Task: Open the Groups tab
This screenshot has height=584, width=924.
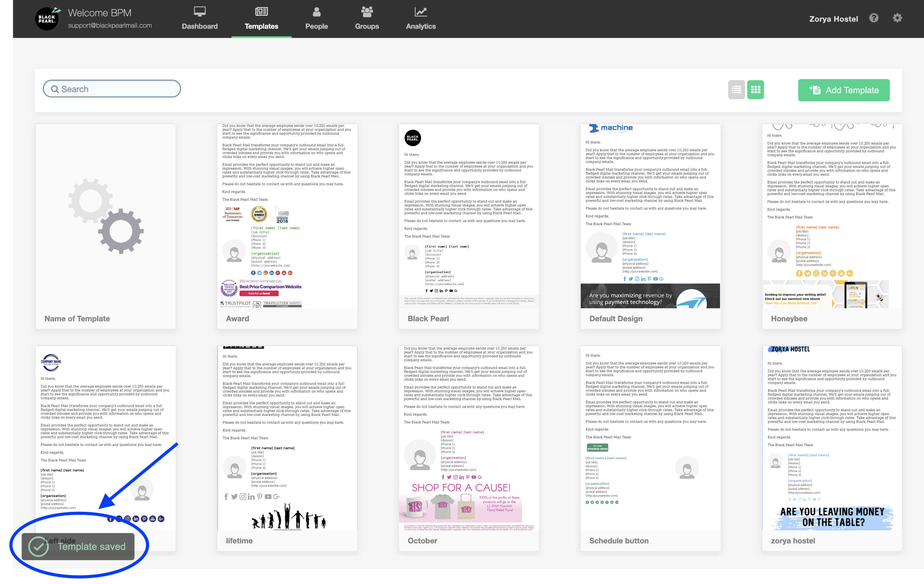Action: point(367,18)
